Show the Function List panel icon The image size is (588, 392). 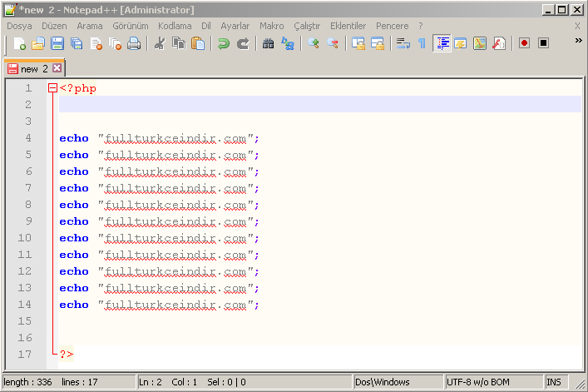point(499,43)
